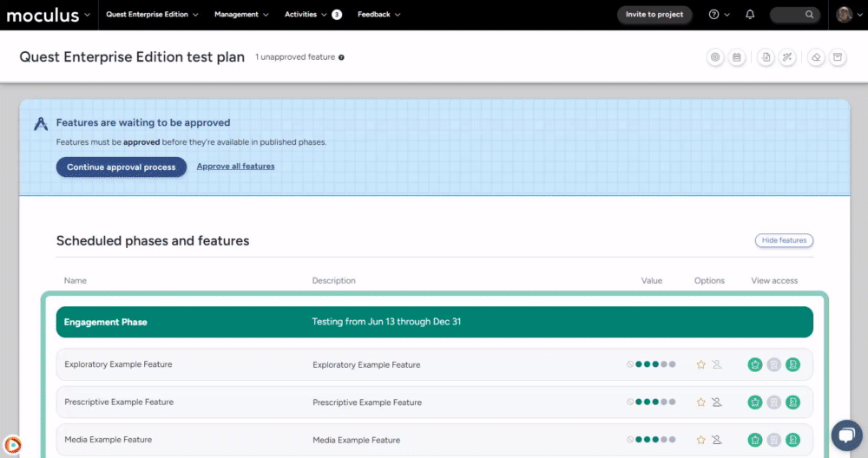Click the import document icon in toolbar

point(766,57)
